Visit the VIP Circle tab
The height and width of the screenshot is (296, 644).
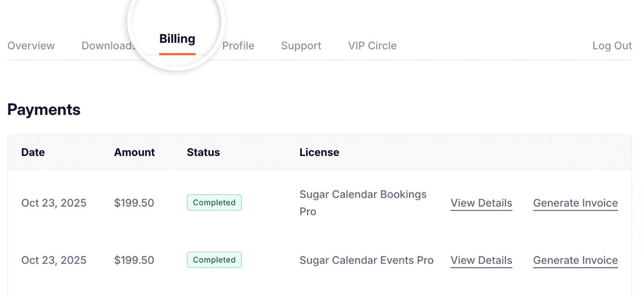tap(372, 45)
